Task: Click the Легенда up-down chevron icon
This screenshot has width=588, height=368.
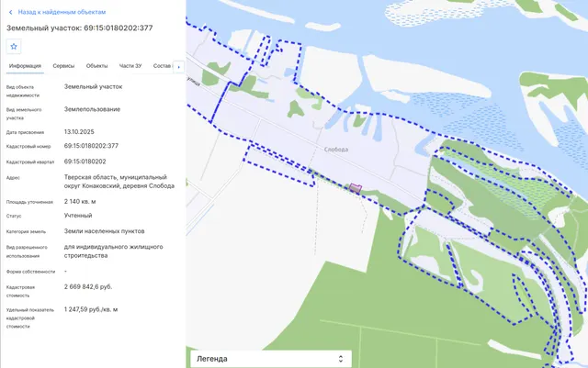Action: (x=341, y=359)
